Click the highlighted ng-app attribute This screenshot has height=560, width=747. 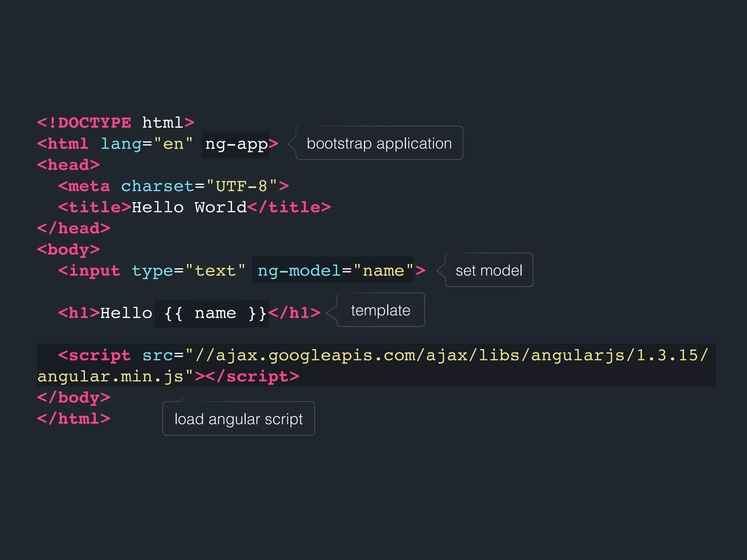pyautogui.click(x=236, y=144)
